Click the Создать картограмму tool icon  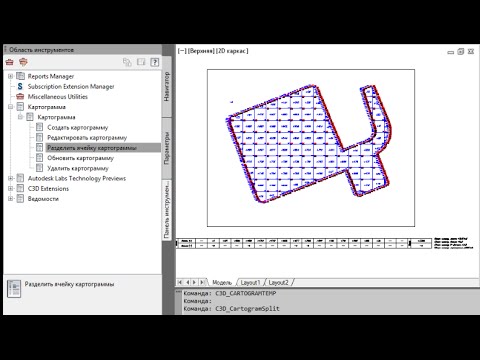coord(40,127)
